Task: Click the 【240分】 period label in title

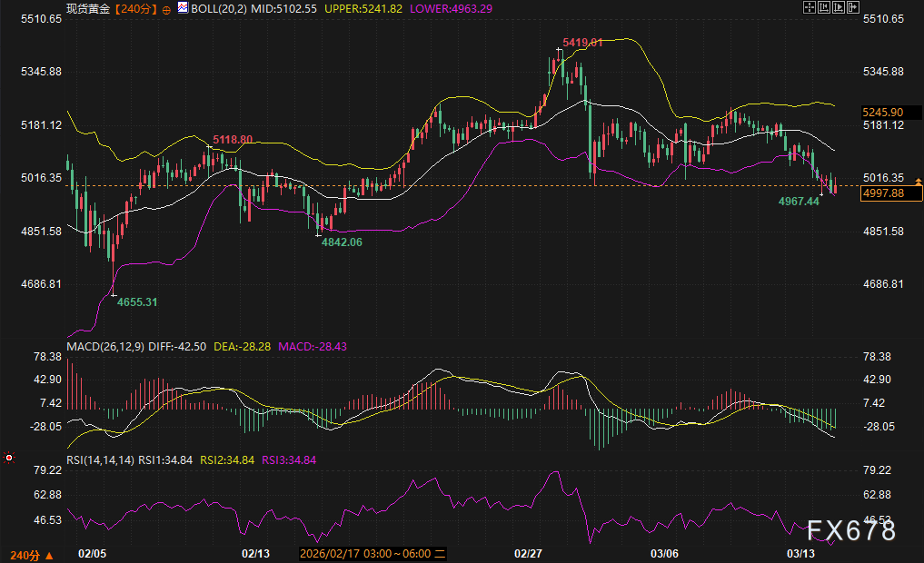Action: [x=136, y=8]
